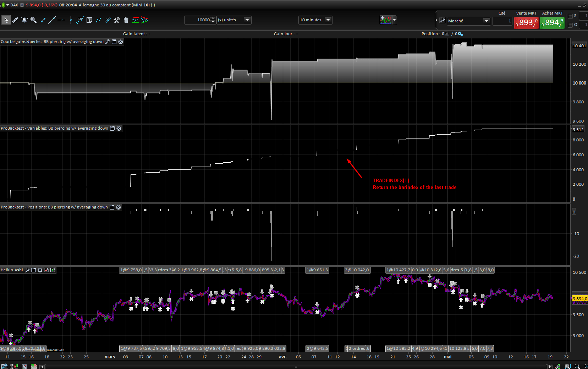Click the Gain Jour label

click(286, 34)
